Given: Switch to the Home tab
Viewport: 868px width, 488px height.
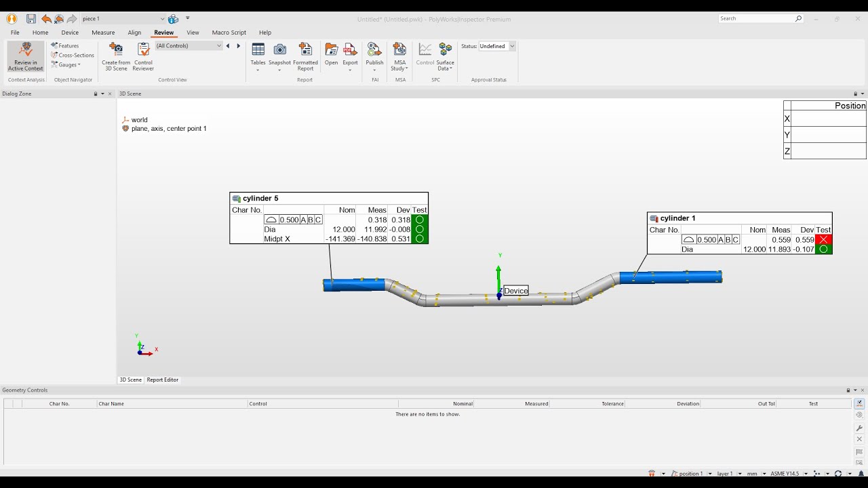Looking at the screenshot, I should coord(40,33).
